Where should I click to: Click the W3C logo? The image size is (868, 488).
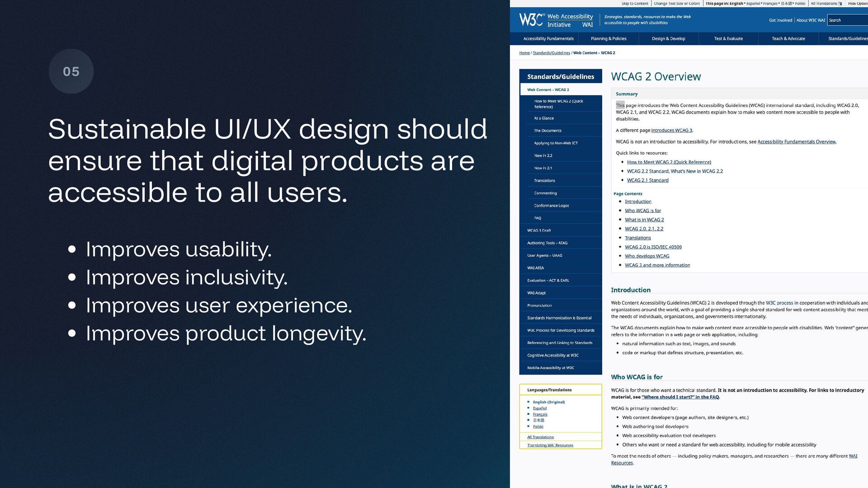[531, 19]
